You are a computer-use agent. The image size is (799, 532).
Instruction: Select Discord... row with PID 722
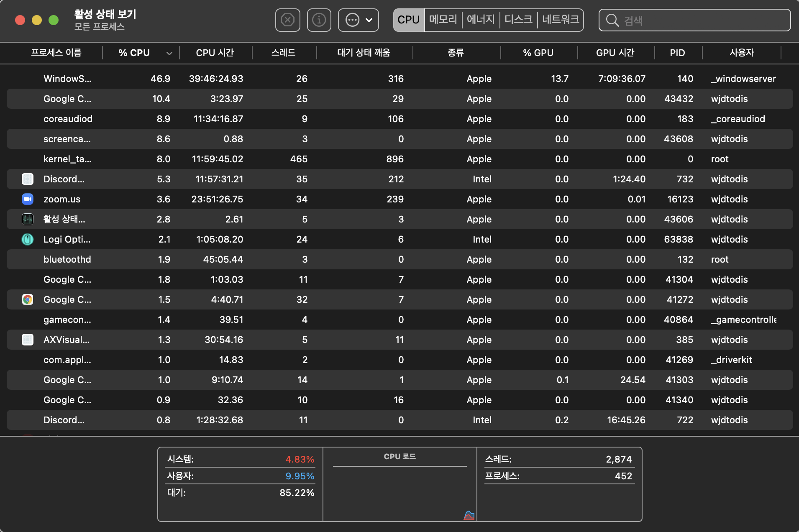[x=399, y=420]
